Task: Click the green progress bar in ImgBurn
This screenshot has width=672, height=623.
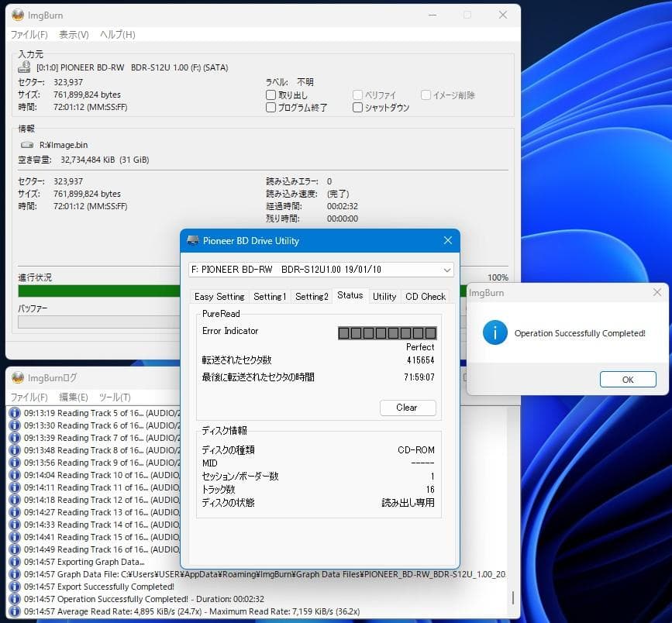Action: pyautogui.click(x=98, y=291)
